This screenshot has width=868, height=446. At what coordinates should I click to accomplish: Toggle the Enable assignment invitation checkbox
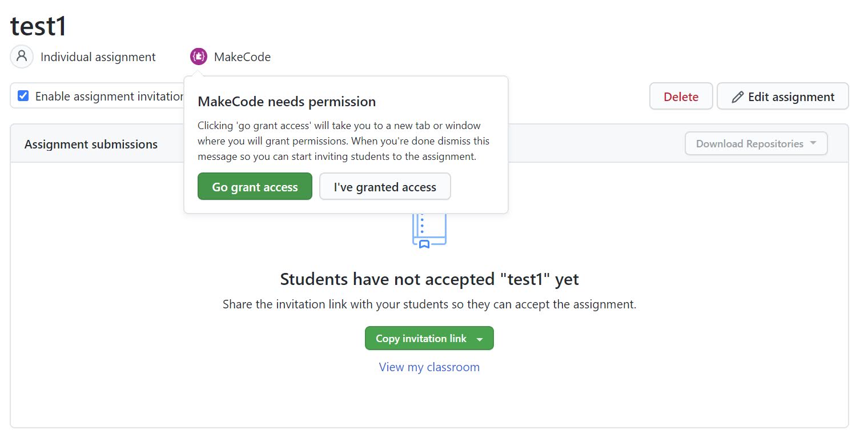tap(23, 96)
